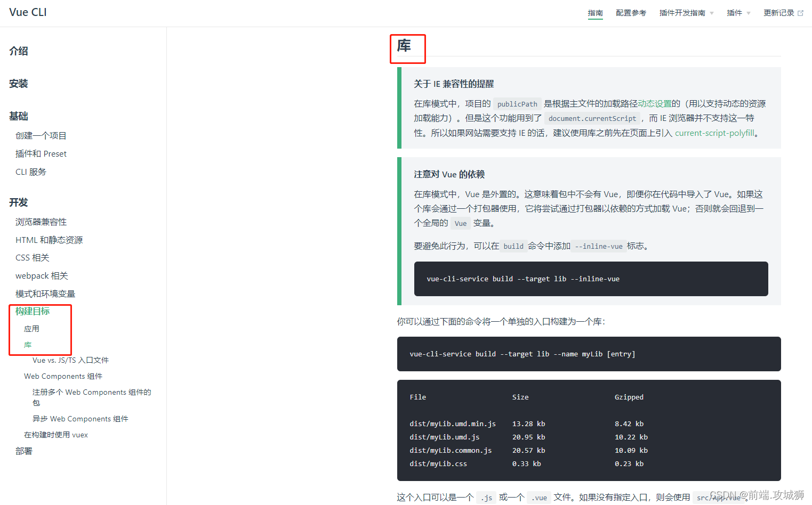Open HTML 和静态资源 sidebar link
The height and width of the screenshot is (505, 812).
[49, 240]
